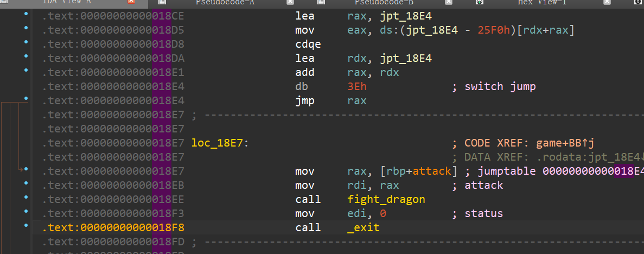Select the fight_dragon function name
Screen dimensions: 644x254
click(x=386, y=199)
